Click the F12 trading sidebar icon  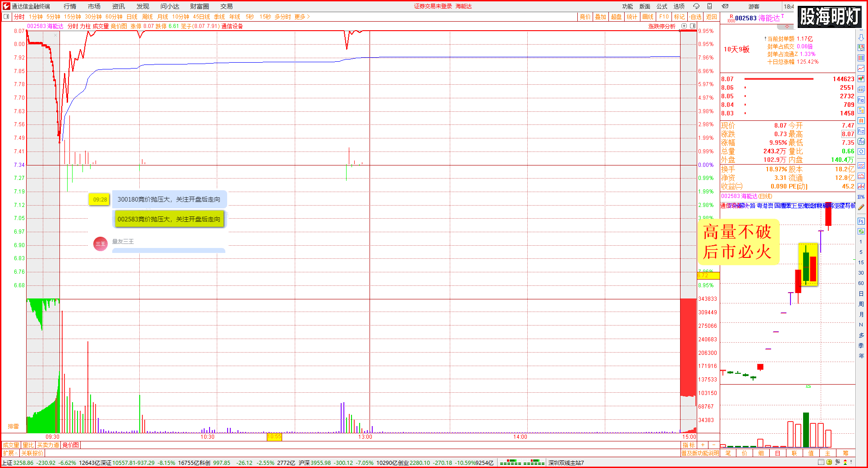click(861, 131)
